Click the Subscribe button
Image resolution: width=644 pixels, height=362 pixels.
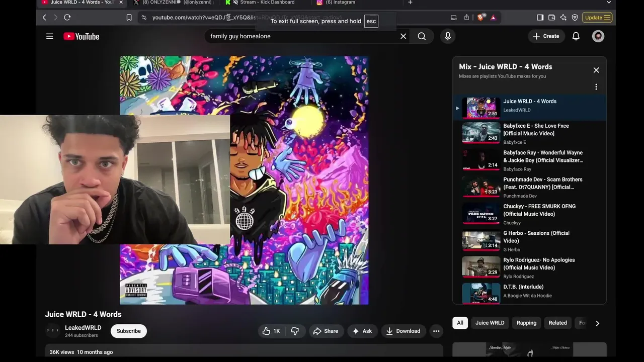click(129, 331)
